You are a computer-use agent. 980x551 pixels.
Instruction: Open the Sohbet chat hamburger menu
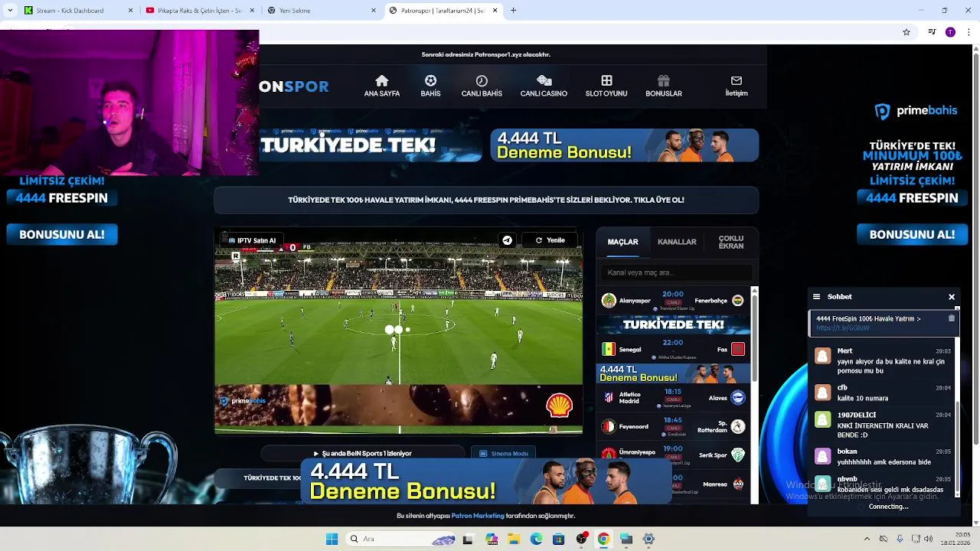(816, 297)
